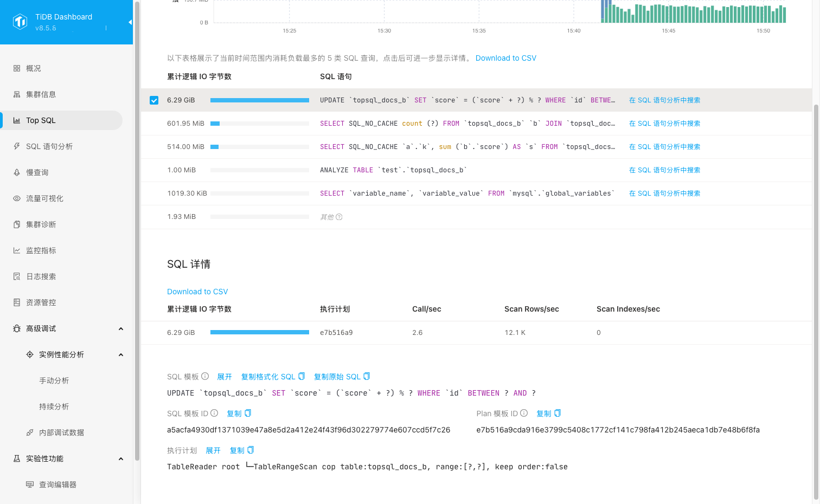Collapse the 实验性功能 menu group
This screenshot has width=820, height=504.
coord(121,459)
